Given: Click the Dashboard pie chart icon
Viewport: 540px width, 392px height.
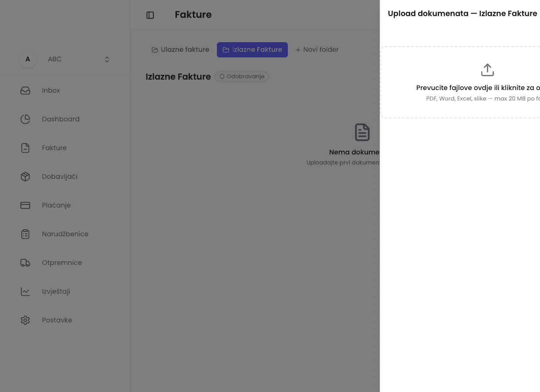Looking at the screenshot, I should click(25, 119).
